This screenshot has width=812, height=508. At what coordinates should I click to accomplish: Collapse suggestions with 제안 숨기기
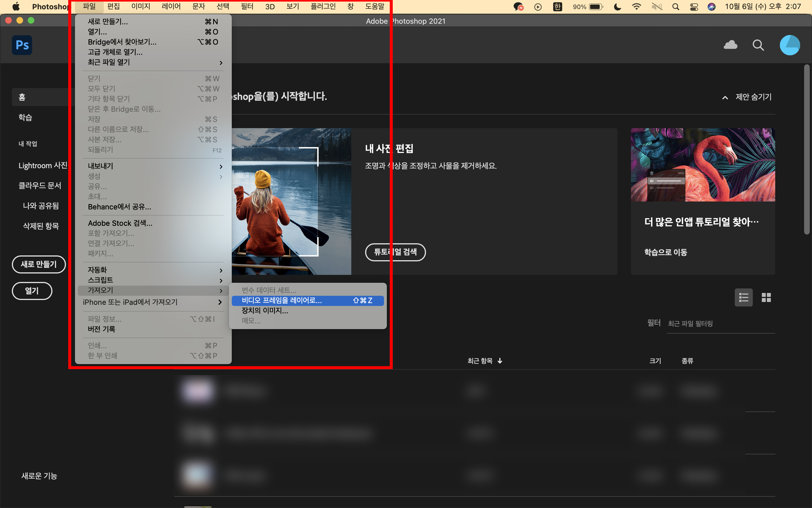point(747,97)
